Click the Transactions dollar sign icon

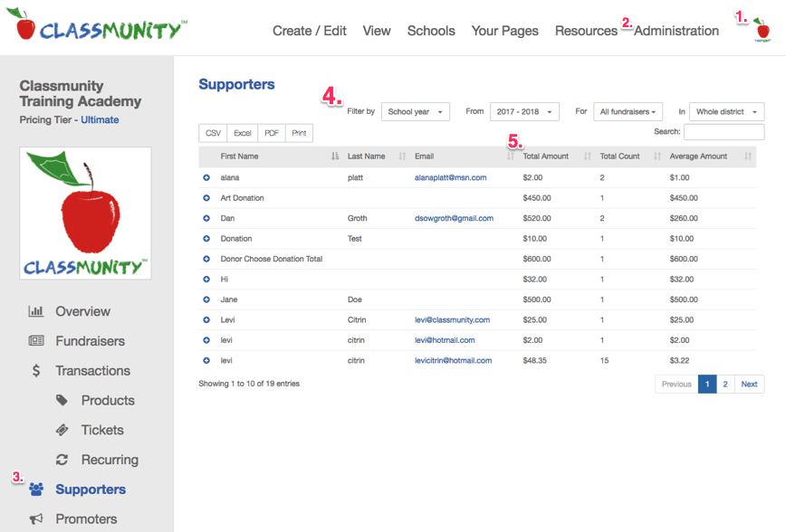pos(36,371)
